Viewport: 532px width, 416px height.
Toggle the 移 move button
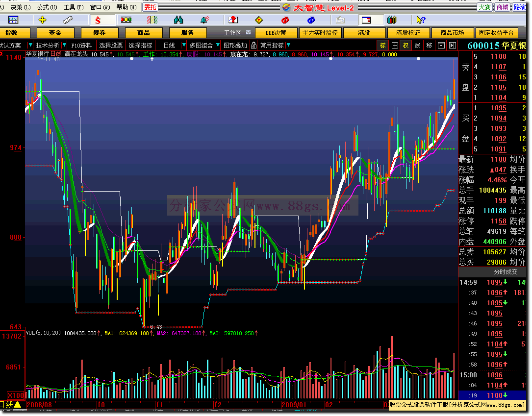point(429,46)
